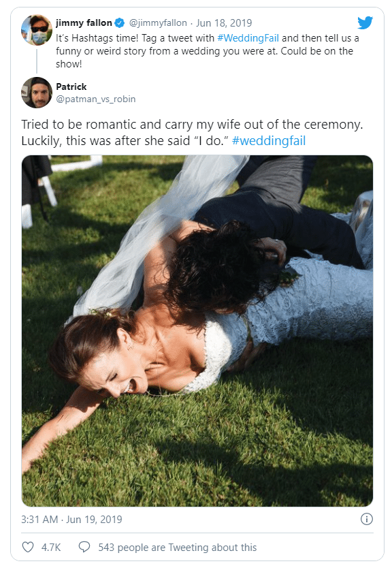This screenshot has width=392, height=568.
Task: Visit the @jimmyfallon handle
Action: click(158, 23)
